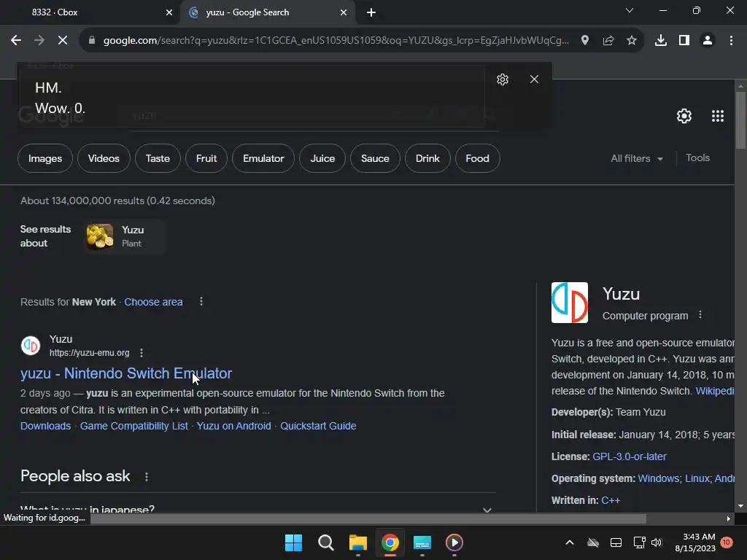Open the Windows operating system link

tap(659, 478)
